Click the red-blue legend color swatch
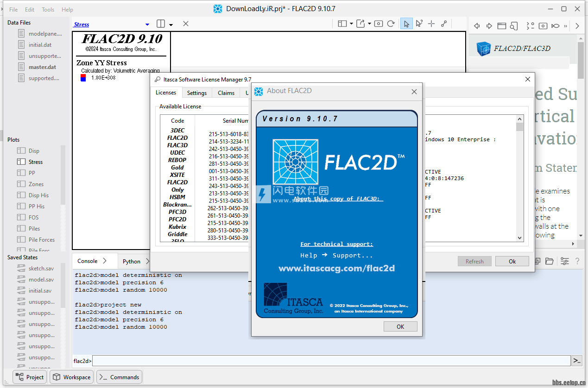This screenshot has width=588, height=388. (x=83, y=78)
